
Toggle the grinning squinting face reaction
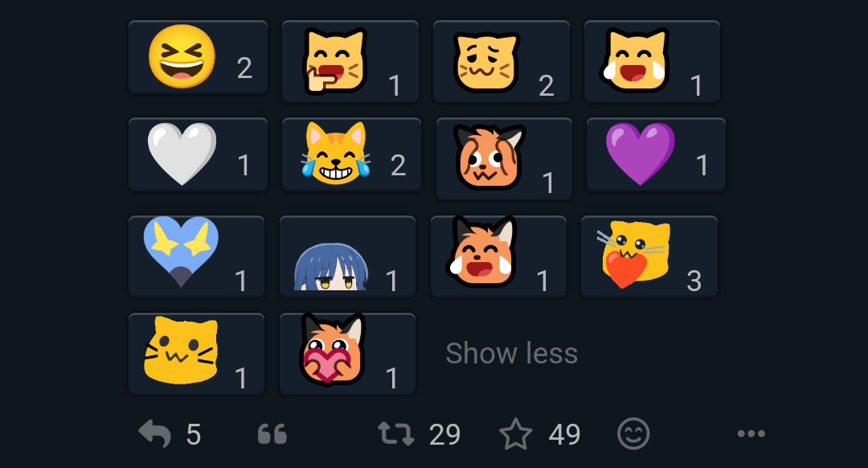(x=198, y=58)
